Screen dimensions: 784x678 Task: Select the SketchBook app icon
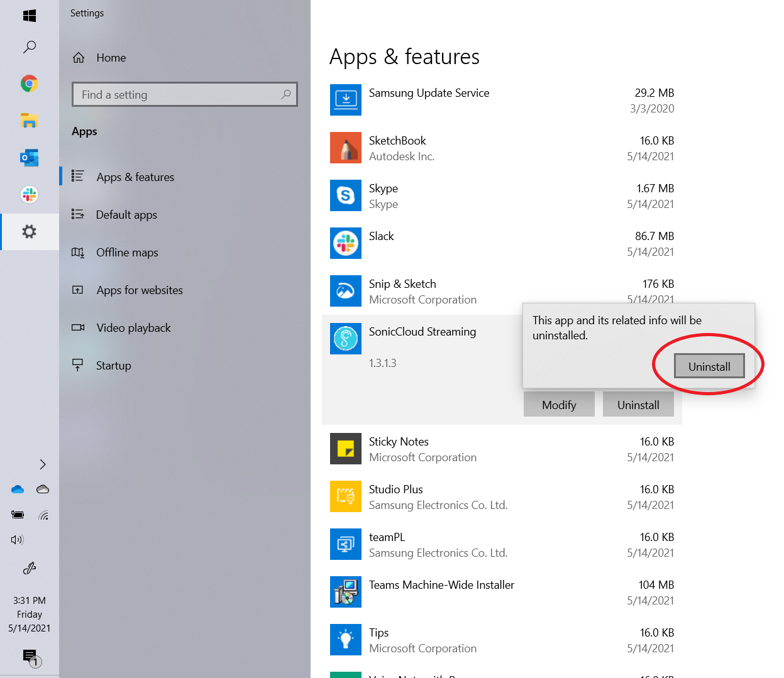(x=345, y=148)
